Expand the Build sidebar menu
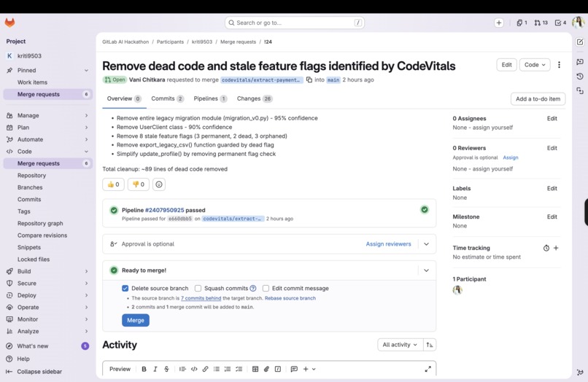This screenshot has width=588, height=382. coord(47,271)
